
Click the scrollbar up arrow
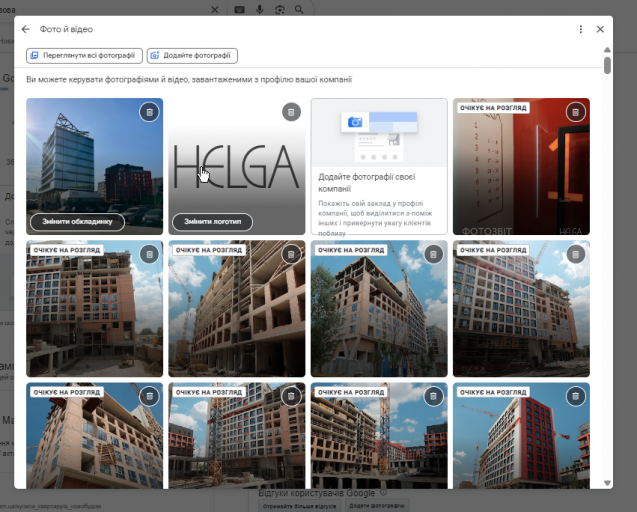pyautogui.click(x=607, y=50)
